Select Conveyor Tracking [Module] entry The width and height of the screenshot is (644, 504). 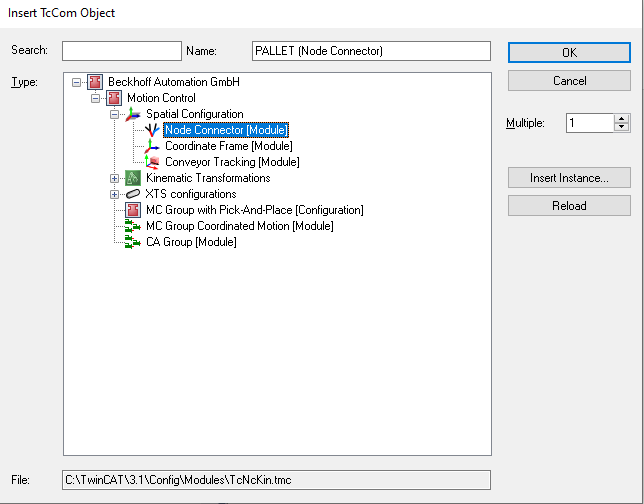(232, 162)
